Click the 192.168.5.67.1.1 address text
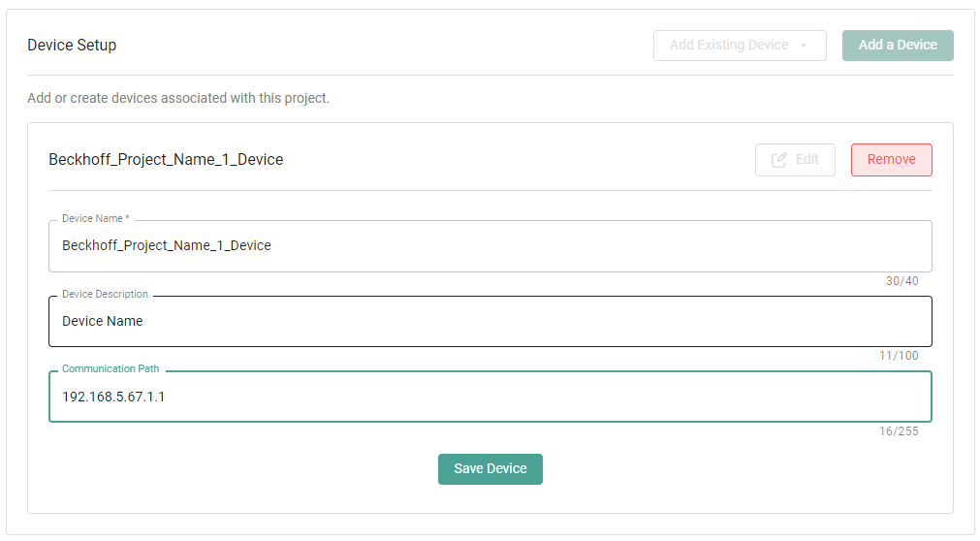980x541 pixels. [x=113, y=398]
